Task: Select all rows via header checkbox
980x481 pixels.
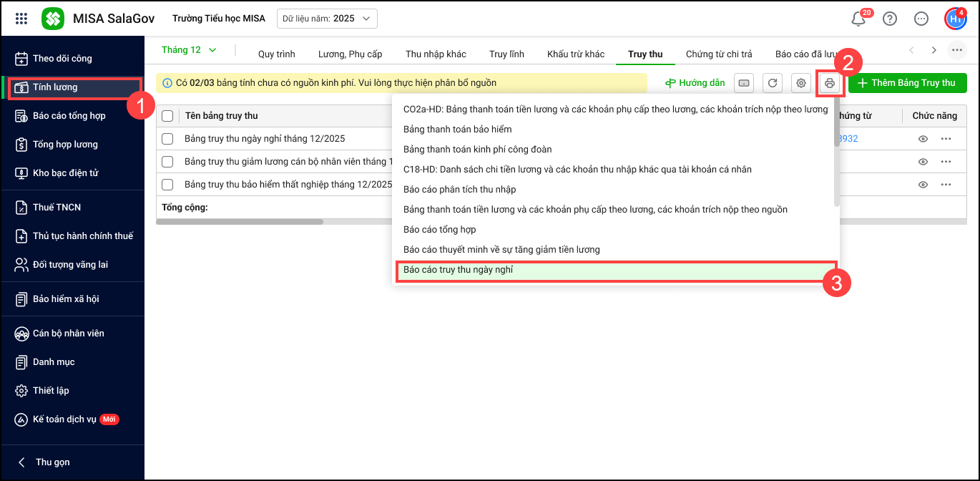Action: (x=167, y=116)
